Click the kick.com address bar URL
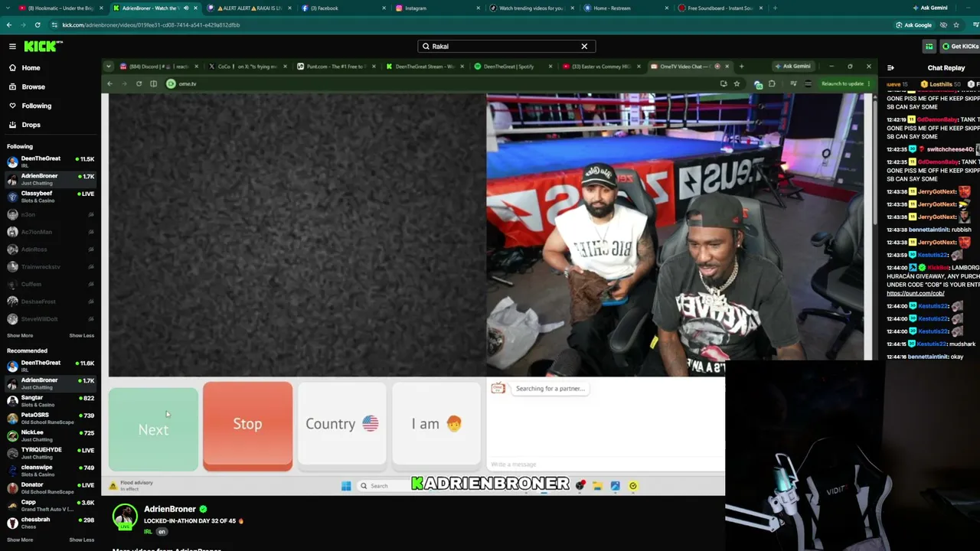This screenshot has height=551, width=980. pyautogui.click(x=151, y=24)
